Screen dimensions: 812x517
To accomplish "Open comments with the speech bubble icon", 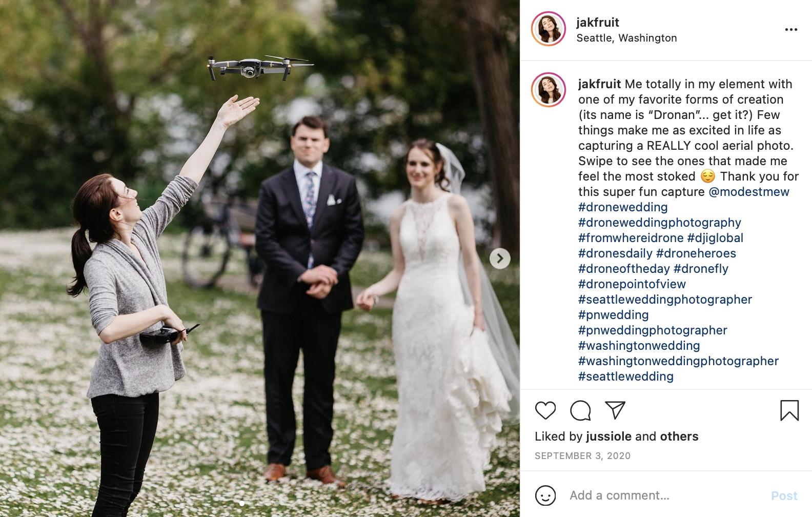I will point(580,410).
